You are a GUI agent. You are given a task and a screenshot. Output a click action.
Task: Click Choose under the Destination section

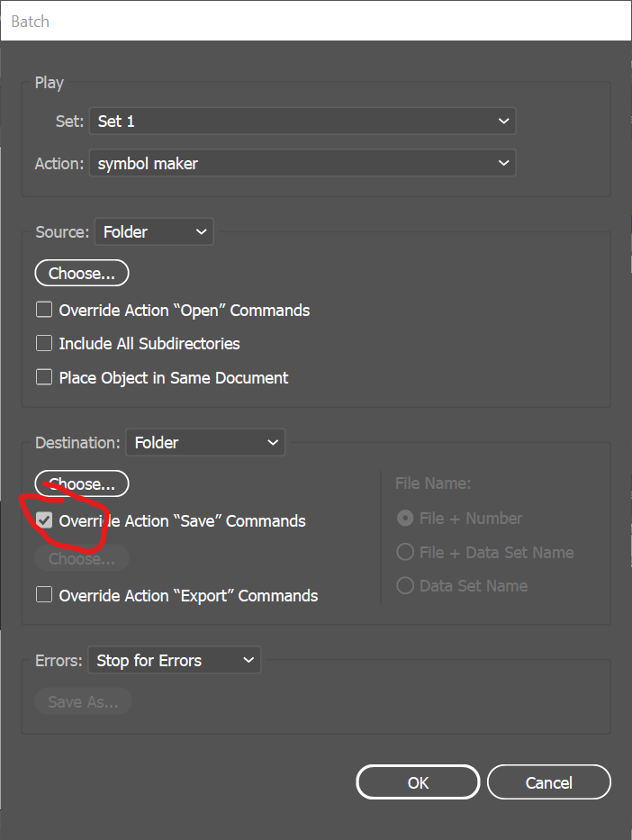tap(81, 483)
